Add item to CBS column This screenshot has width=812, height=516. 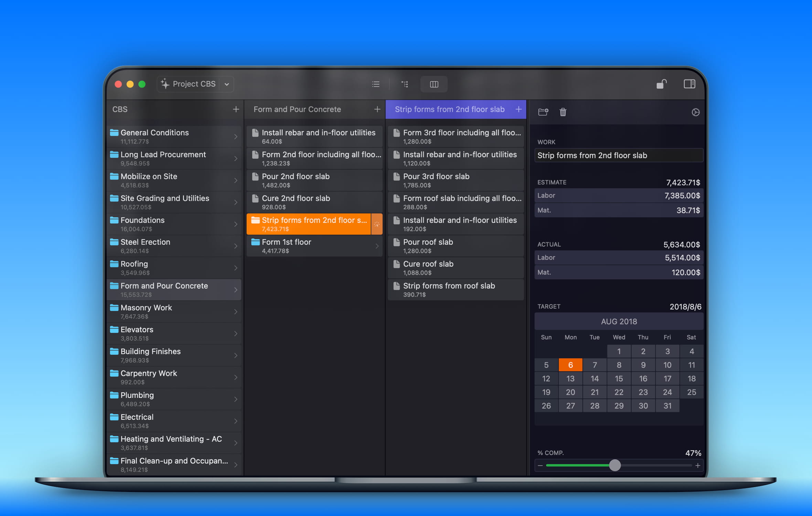[x=236, y=109]
